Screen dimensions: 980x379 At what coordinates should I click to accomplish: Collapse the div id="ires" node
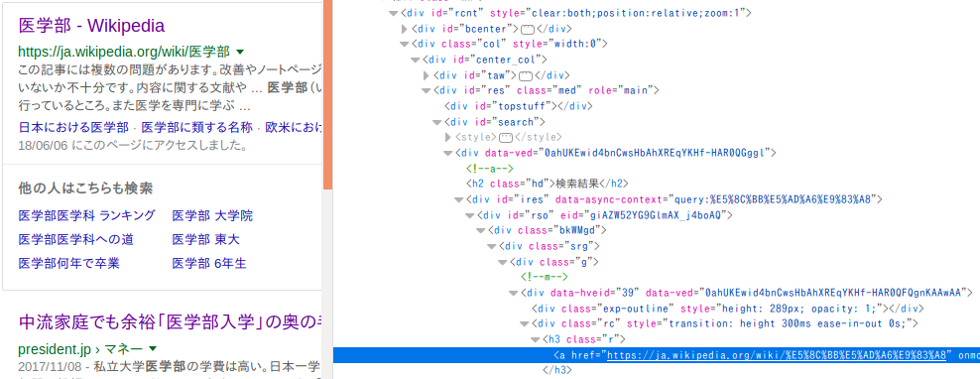tap(459, 200)
